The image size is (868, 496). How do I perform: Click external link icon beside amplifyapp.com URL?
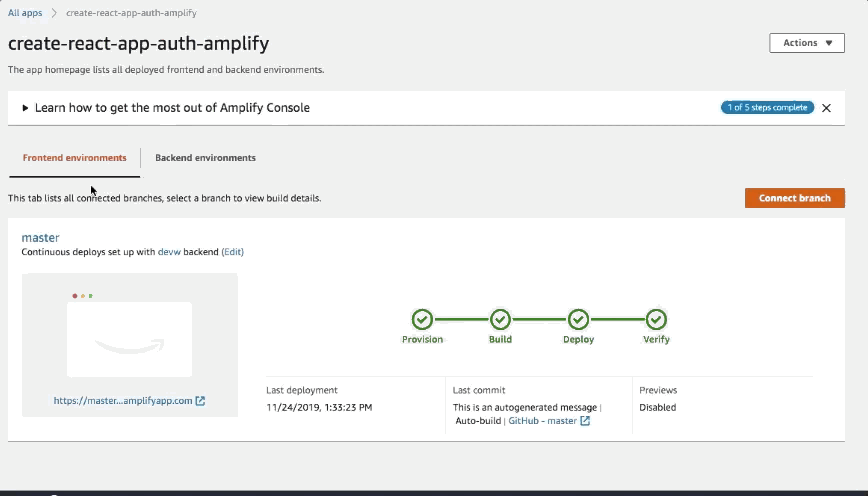200,401
